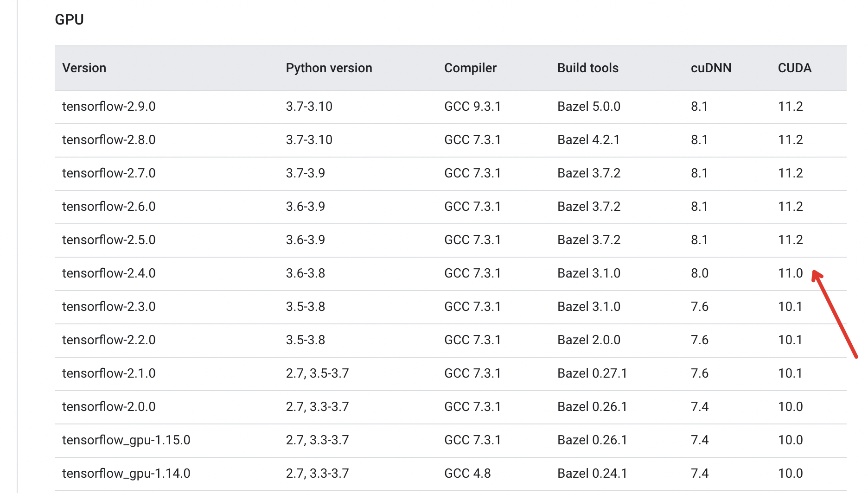Click the tensorflow-2.4.0 row label
This screenshot has width=868, height=493.
point(108,273)
